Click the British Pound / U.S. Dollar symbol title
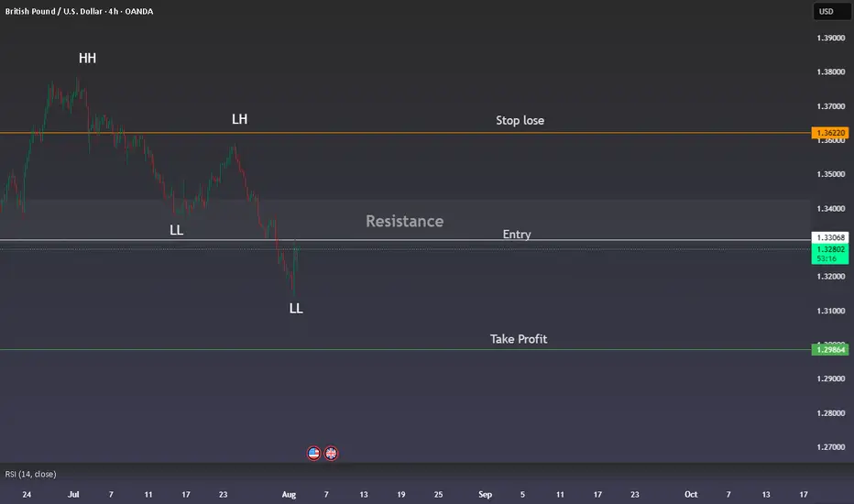 click(x=79, y=11)
